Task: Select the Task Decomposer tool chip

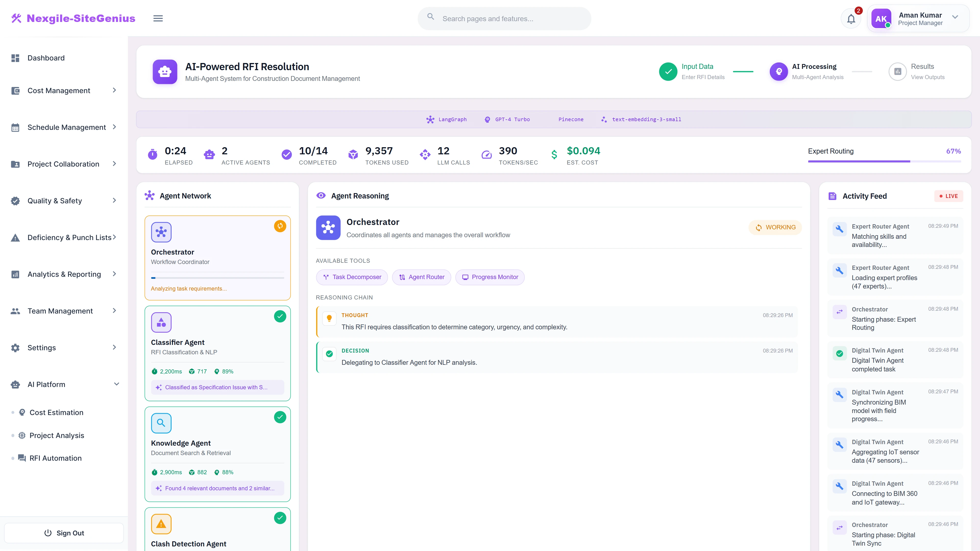Action: click(351, 277)
